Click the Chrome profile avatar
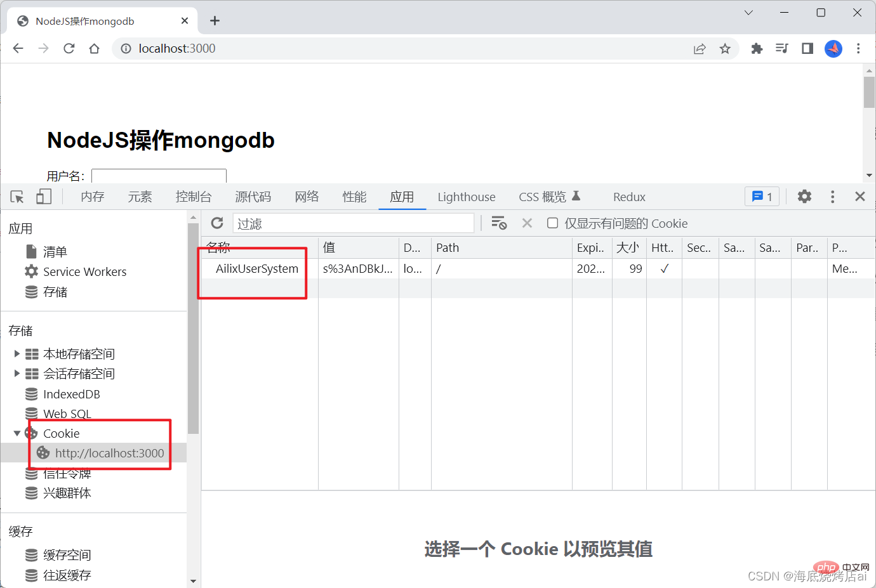Screen dimensions: 876x588 click(833, 48)
